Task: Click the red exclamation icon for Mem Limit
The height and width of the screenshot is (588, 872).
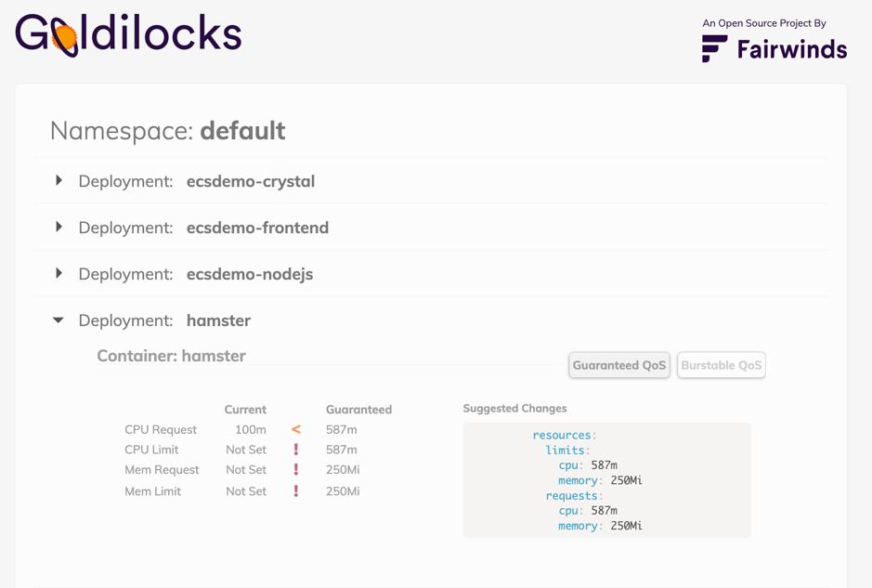Action: pos(296,491)
